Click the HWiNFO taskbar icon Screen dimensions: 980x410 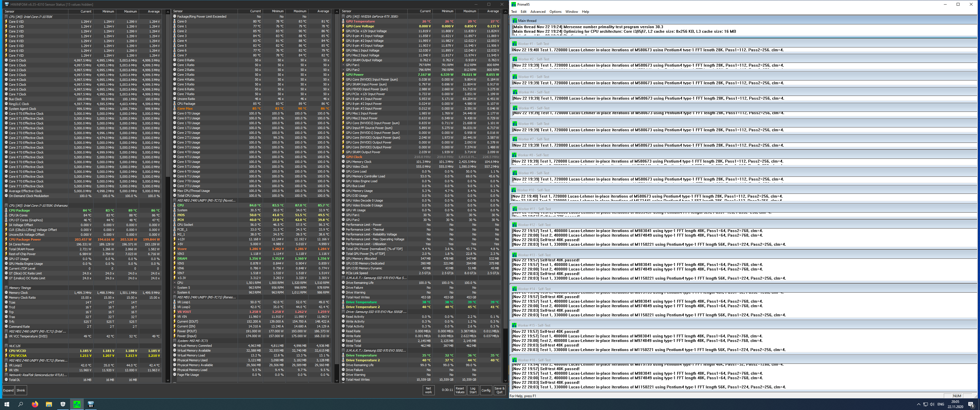point(91,404)
